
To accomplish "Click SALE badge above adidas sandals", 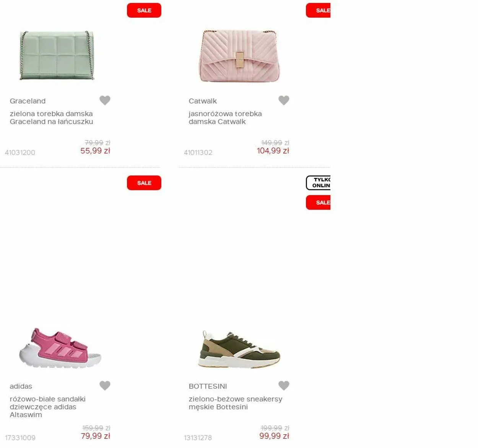I will coord(144,183).
